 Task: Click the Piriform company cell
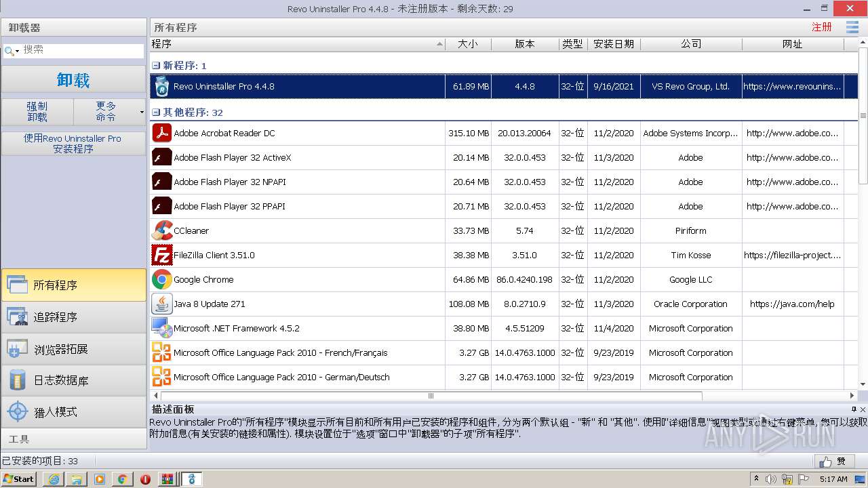(x=691, y=230)
